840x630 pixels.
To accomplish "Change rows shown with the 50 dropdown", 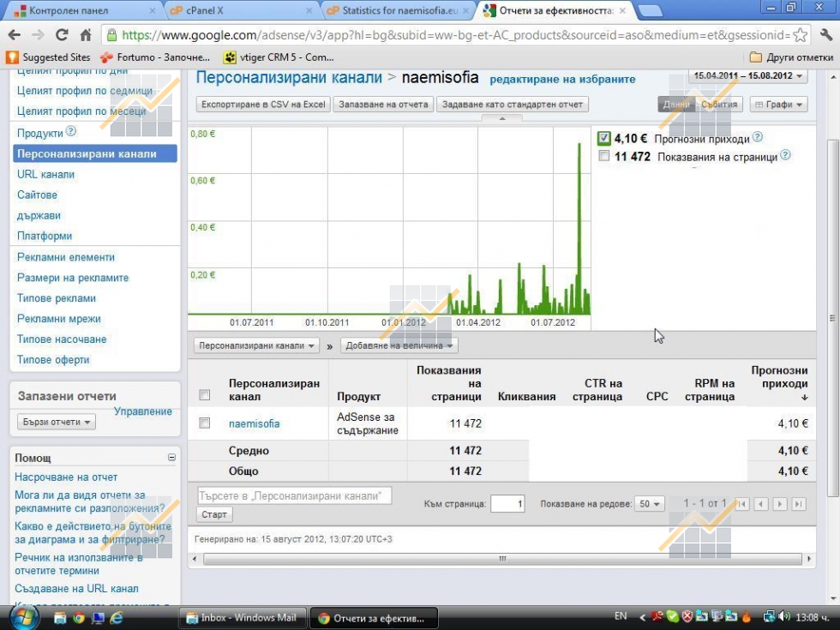I will pyautogui.click(x=650, y=504).
